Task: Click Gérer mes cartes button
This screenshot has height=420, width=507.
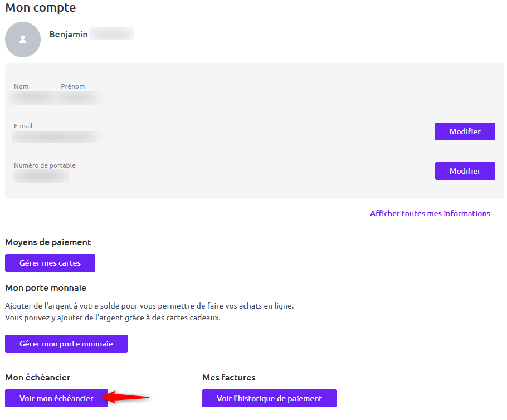Action: coord(50,263)
